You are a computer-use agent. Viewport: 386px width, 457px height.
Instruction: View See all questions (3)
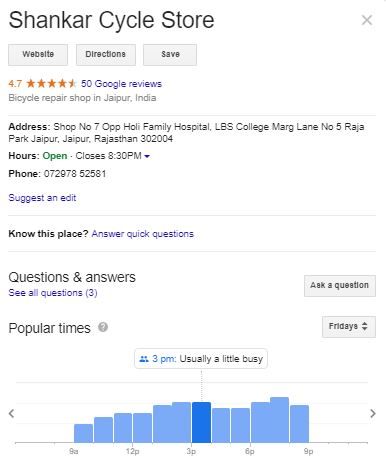coord(53,293)
